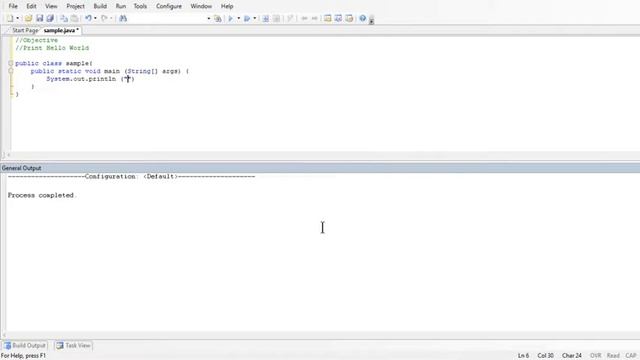
Task: Click the Save All toolbar icon
Action: (x=50, y=18)
